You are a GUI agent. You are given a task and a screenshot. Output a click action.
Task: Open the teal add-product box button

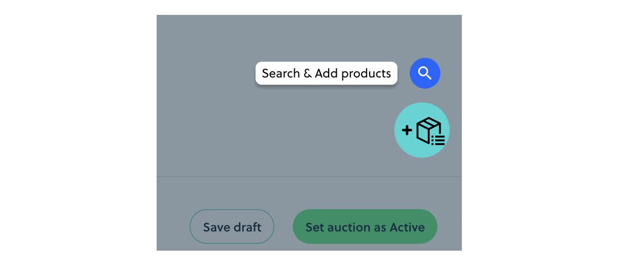click(x=422, y=130)
